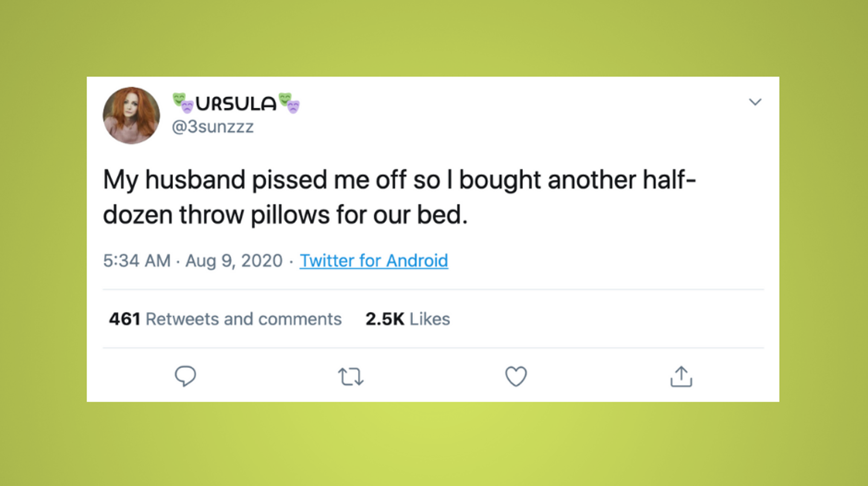This screenshot has width=868, height=486.
Task: Open the share upload icon
Action: [681, 377]
